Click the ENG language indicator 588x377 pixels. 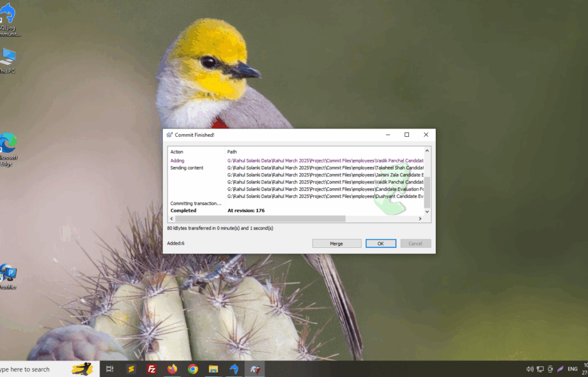[x=573, y=369]
